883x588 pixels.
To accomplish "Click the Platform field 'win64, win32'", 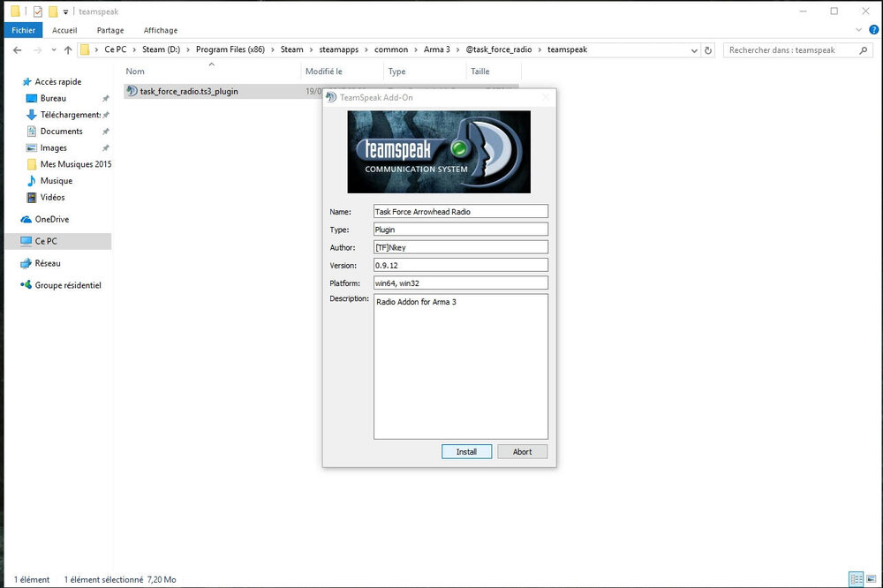I will click(x=461, y=283).
